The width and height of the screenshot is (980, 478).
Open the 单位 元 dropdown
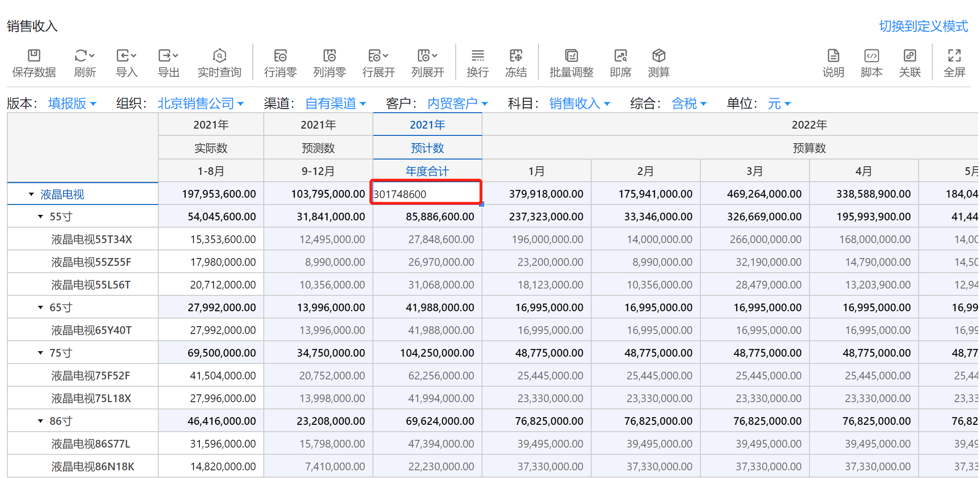tap(779, 104)
